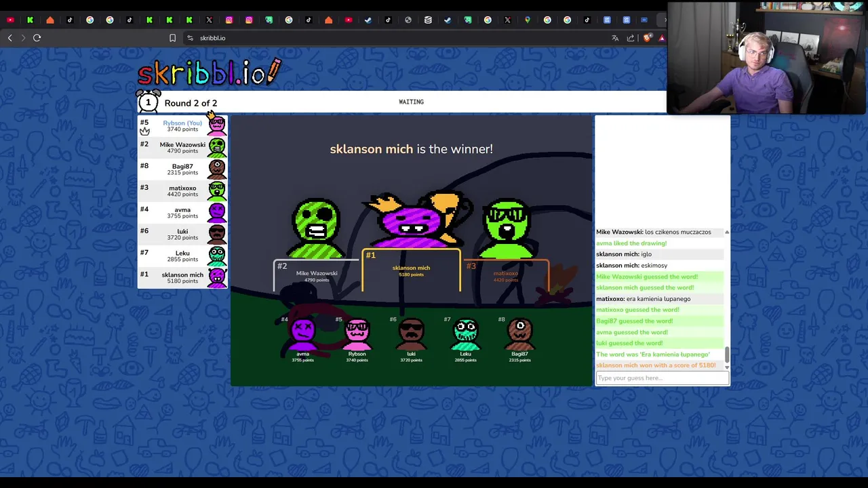This screenshot has height=488, width=868.
Task: Click the share icon in address bar
Action: (631, 38)
